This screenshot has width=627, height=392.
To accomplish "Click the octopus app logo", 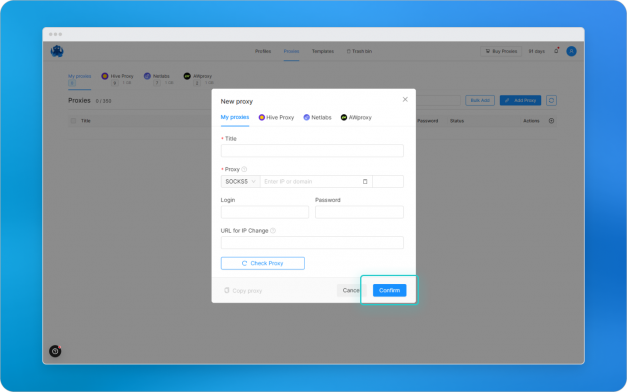I will (57, 51).
